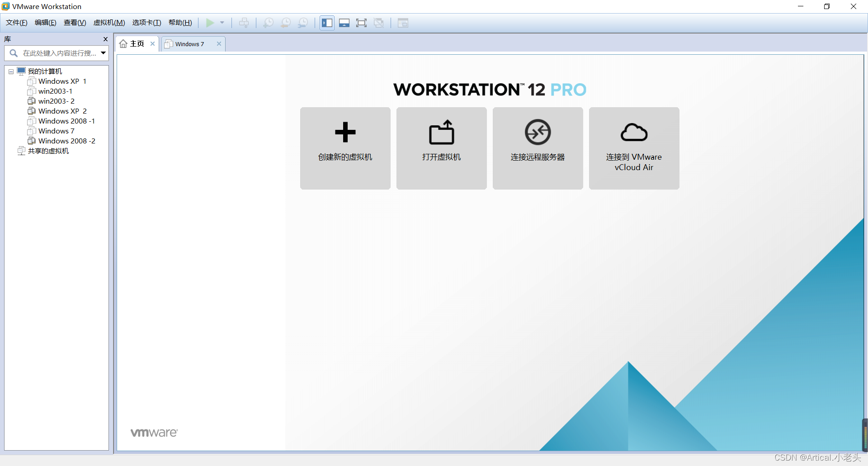Select the Windows XP 1 virtual machine

[62, 81]
